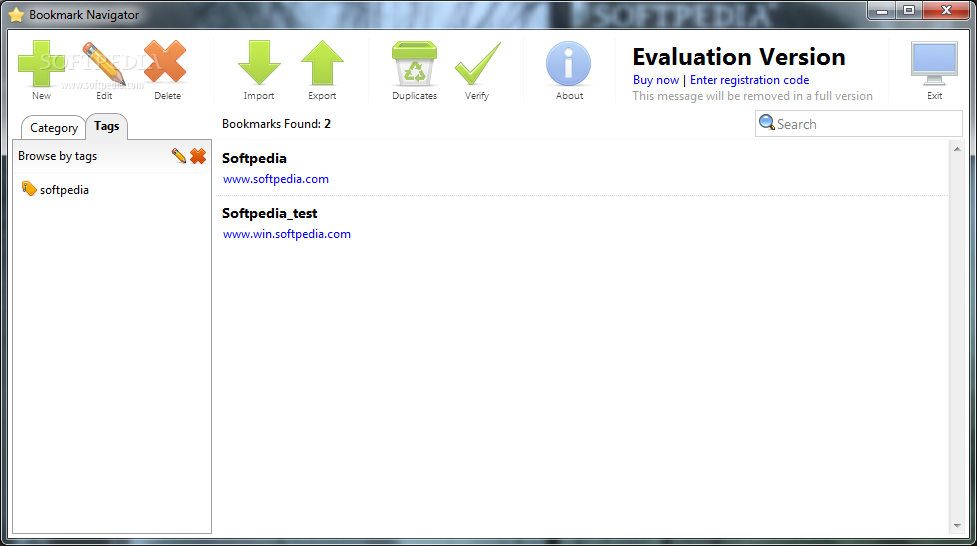Click the scrollbar up arrow in bookmark list
This screenshot has height=546, width=977.
pos(957,150)
